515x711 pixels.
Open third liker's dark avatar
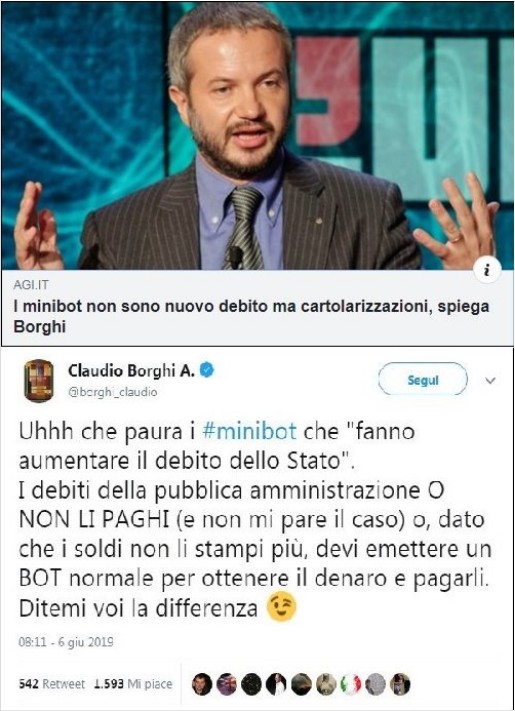click(251, 684)
